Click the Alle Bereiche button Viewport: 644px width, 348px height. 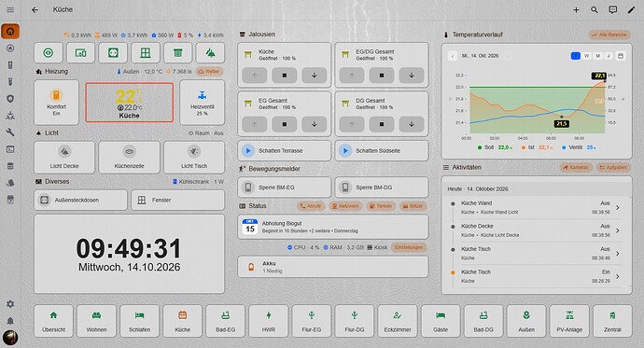point(609,35)
